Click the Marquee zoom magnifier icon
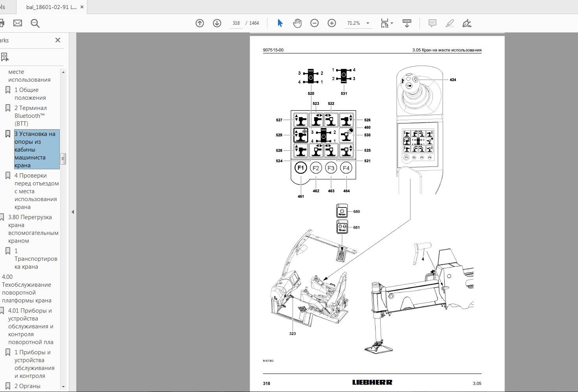This screenshot has width=578, height=392. point(35,23)
